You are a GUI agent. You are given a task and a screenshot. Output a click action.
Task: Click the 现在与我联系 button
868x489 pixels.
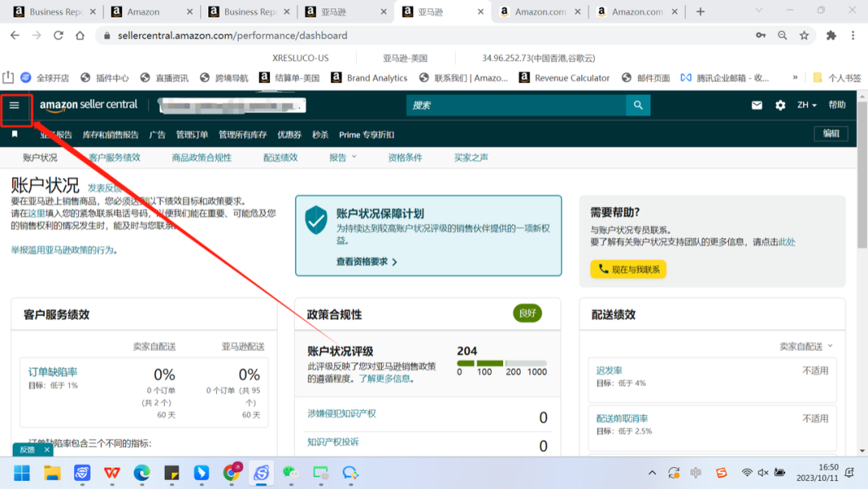(x=628, y=269)
